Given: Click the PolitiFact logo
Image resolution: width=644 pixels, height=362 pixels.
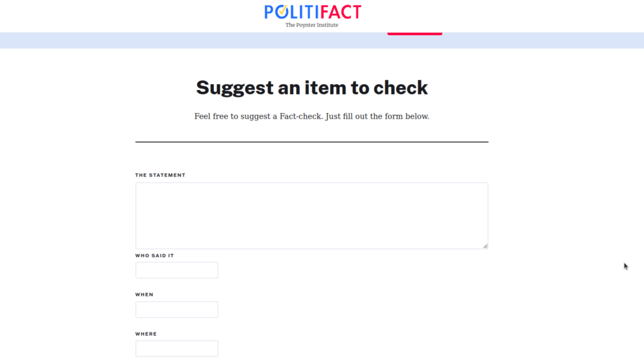Looking at the screenshot, I should pyautogui.click(x=312, y=11).
